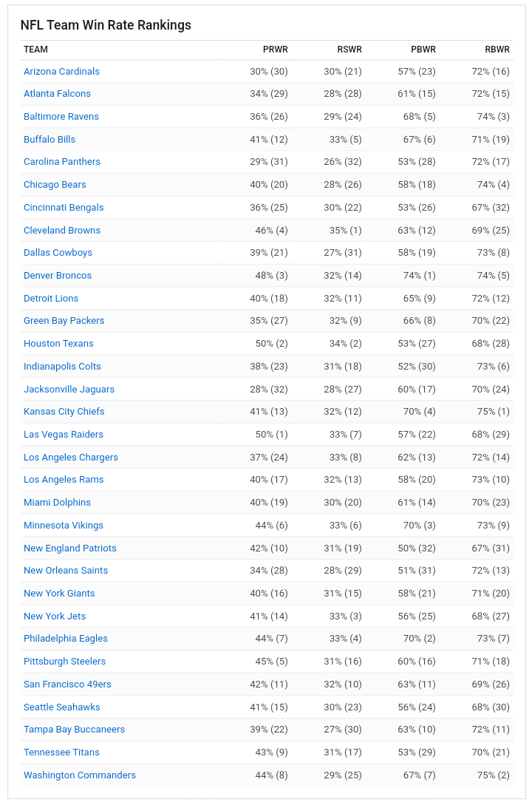
Task: Click the Minnesota Vikings link
Action: pos(63,525)
